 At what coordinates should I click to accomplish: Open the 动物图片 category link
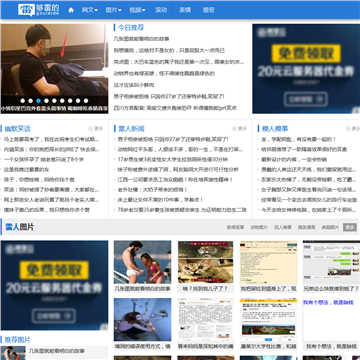point(259,227)
